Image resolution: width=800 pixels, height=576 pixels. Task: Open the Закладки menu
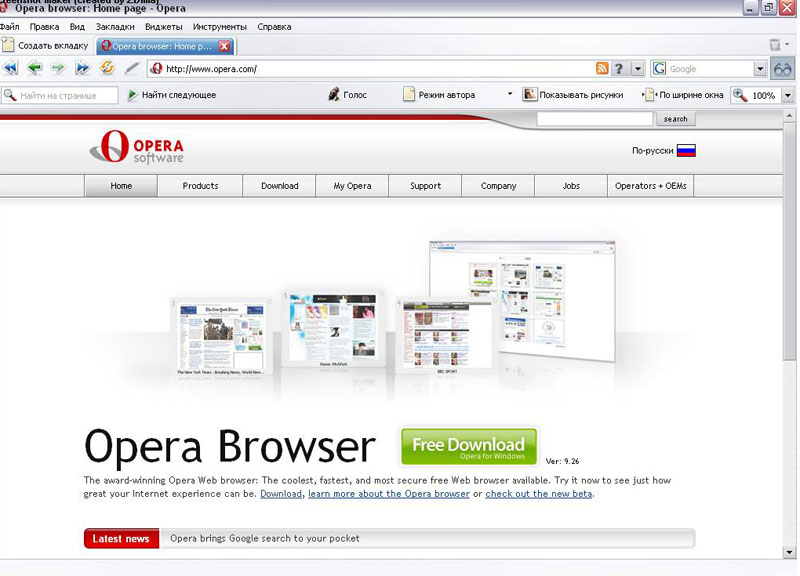tap(115, 27)
